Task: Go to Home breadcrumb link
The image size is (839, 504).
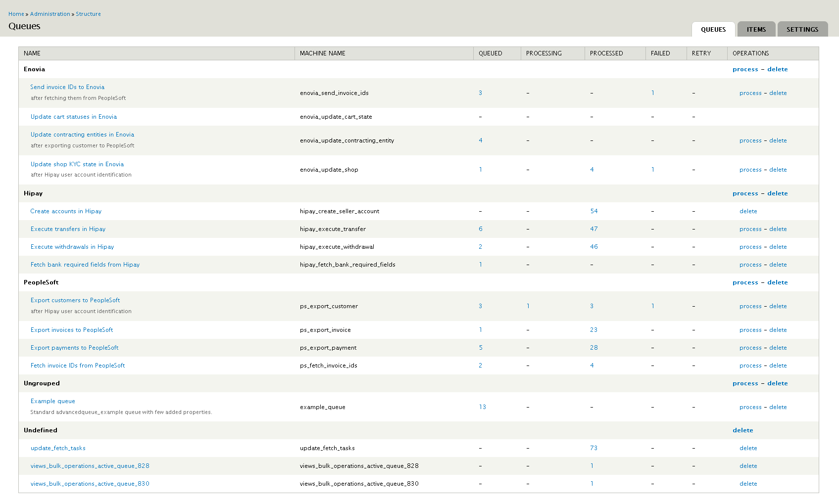Action: point(16,14)
